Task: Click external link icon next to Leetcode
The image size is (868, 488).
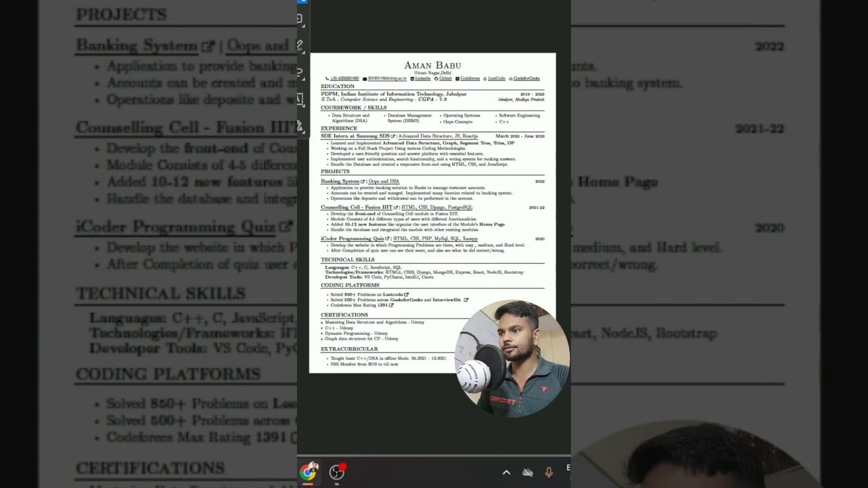Action: pyautogui.click(x=406, y=295)
